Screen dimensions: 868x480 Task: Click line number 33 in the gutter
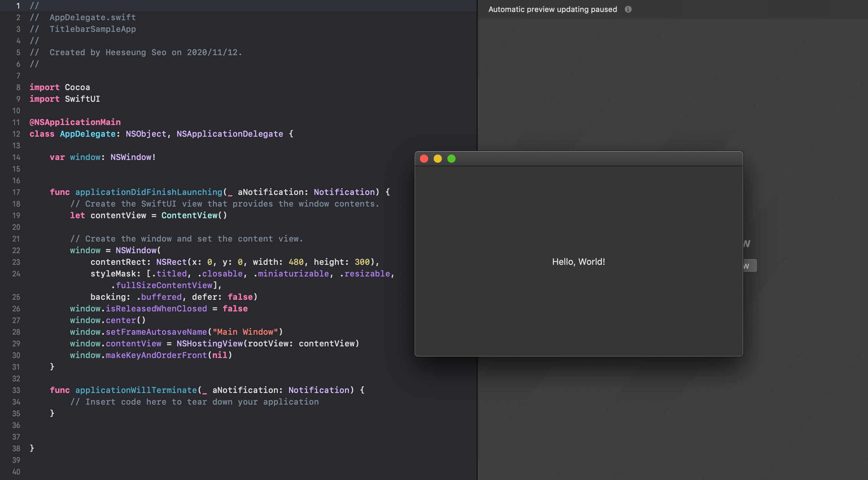click(x=16, y=390)
